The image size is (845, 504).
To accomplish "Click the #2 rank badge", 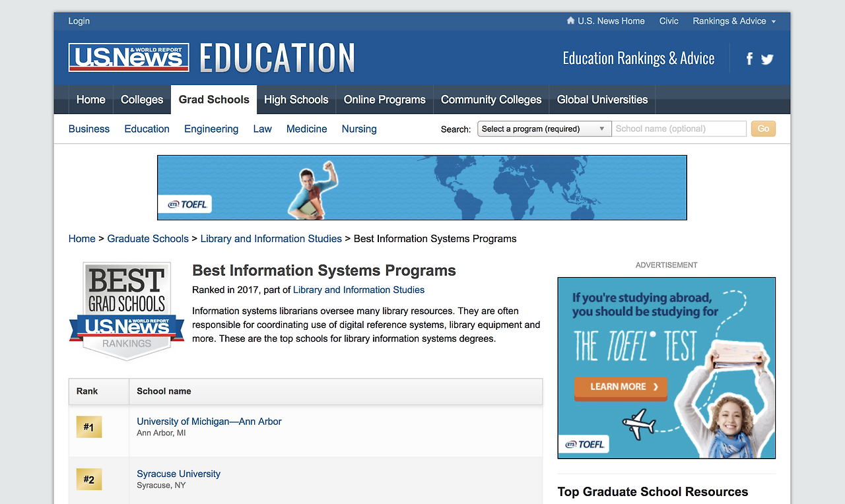I will click(x=88, y=480).
